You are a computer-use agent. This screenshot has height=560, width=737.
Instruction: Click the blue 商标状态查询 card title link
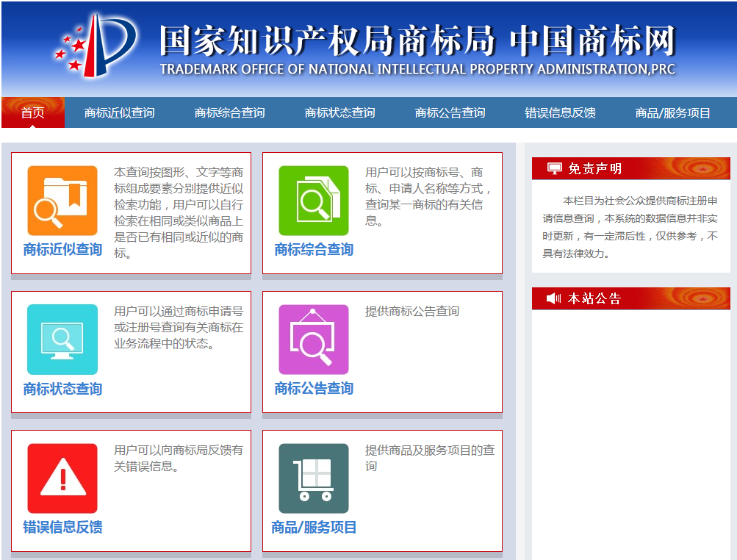(x=62, y=389)
